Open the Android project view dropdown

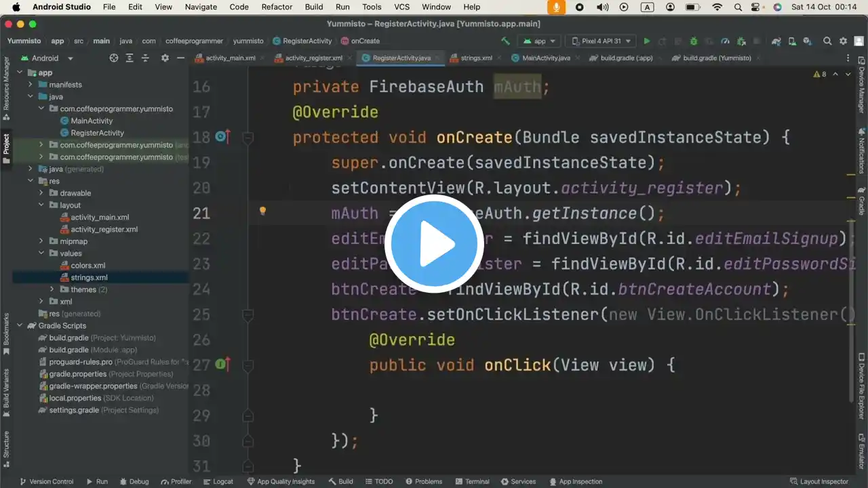47,58
